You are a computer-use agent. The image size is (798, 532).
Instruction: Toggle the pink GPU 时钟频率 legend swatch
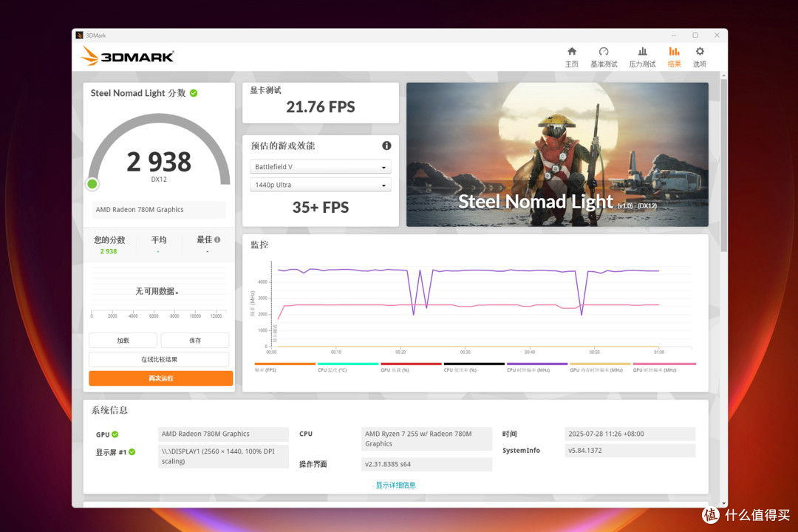tap(664, 364)
